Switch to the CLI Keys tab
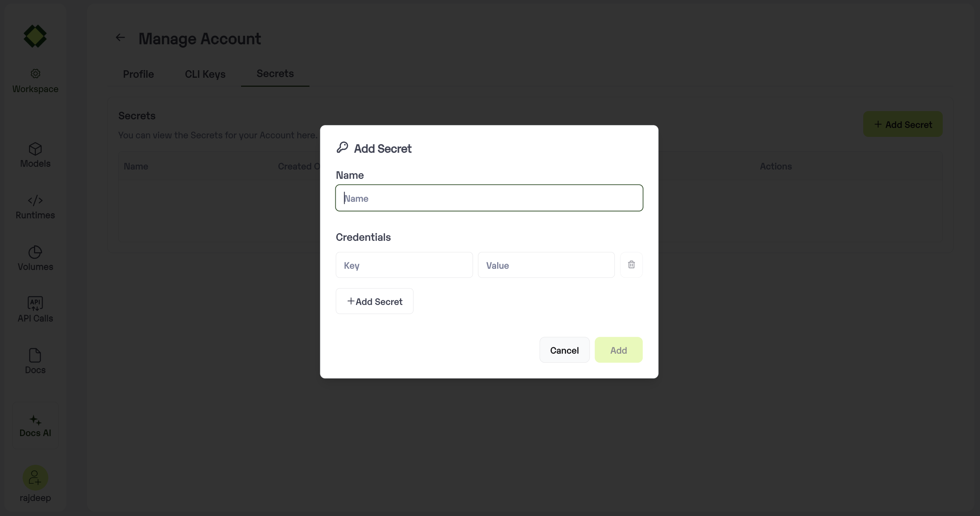This screenshot has width=980, height=516. 205,74
